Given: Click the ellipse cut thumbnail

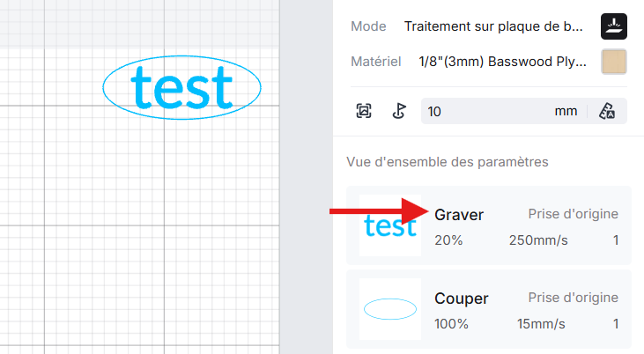Looking at the screenshot, I should tap(389, 309).
